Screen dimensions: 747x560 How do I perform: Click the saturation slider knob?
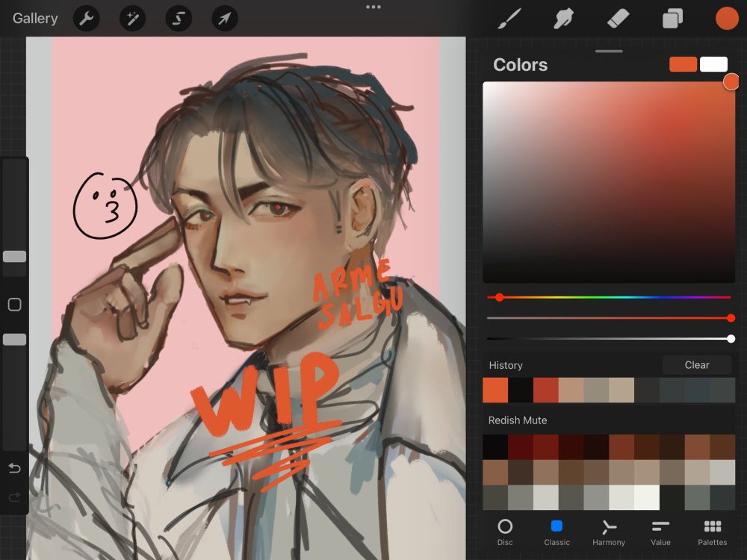tap(731, 318)
